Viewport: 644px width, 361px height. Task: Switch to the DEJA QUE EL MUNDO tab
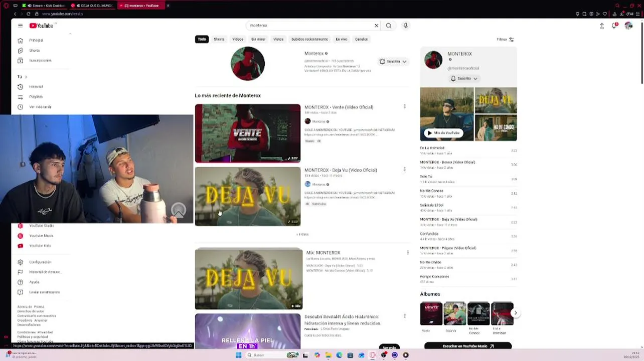(93, 6)
